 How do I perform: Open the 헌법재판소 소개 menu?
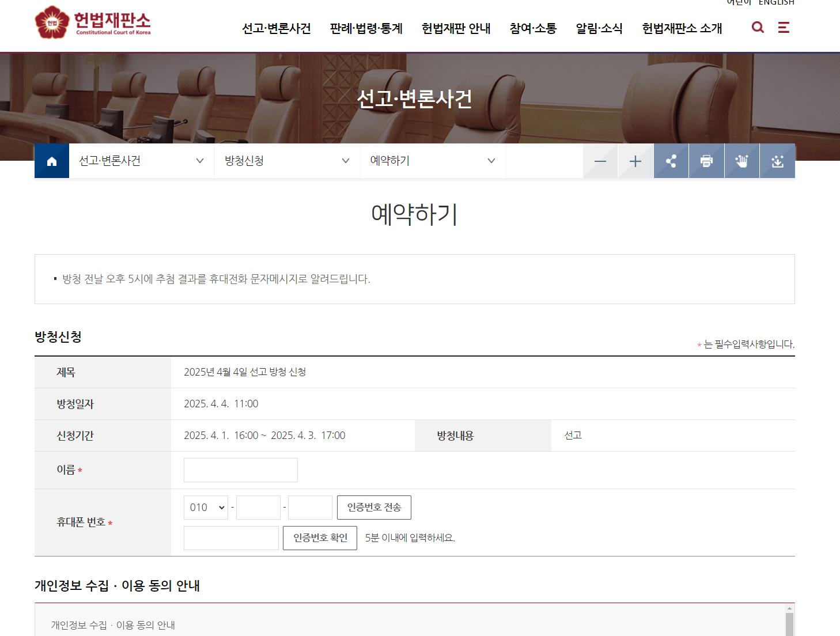pyautogui.click(x=682, y=28)
